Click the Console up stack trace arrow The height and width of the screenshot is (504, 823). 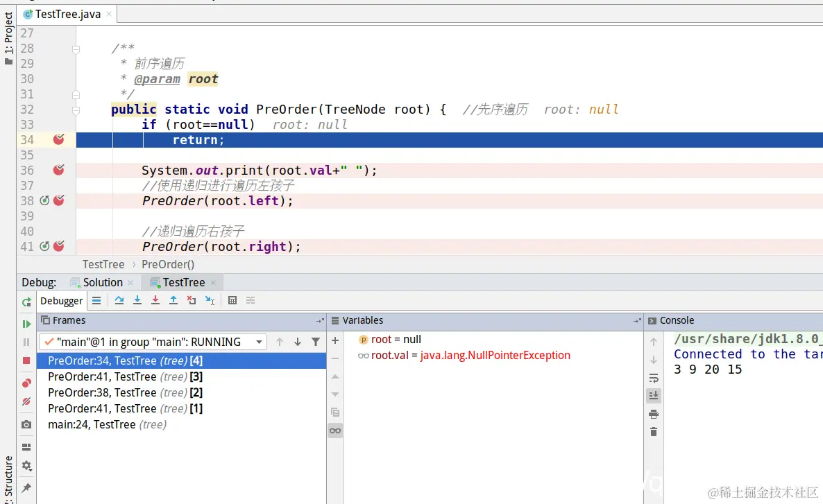tap(654, 342)
